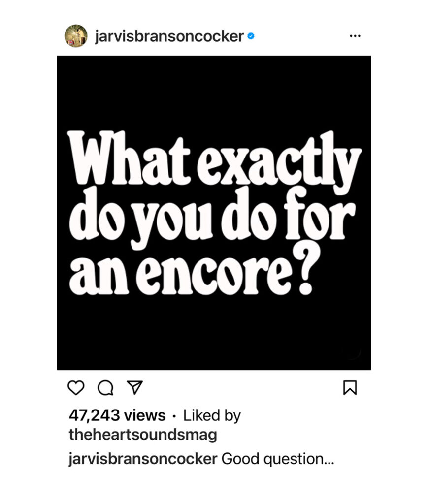The width and height of the screenshot is (428, 504).
Task: Open the jarvisbransoncocker profile picture
Action: coord(76,36)
